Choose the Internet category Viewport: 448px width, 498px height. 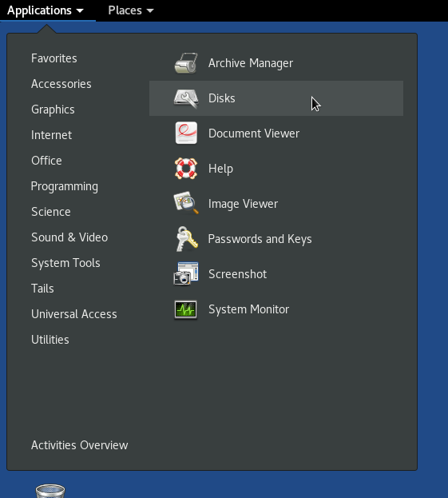(x=51, y=135)
